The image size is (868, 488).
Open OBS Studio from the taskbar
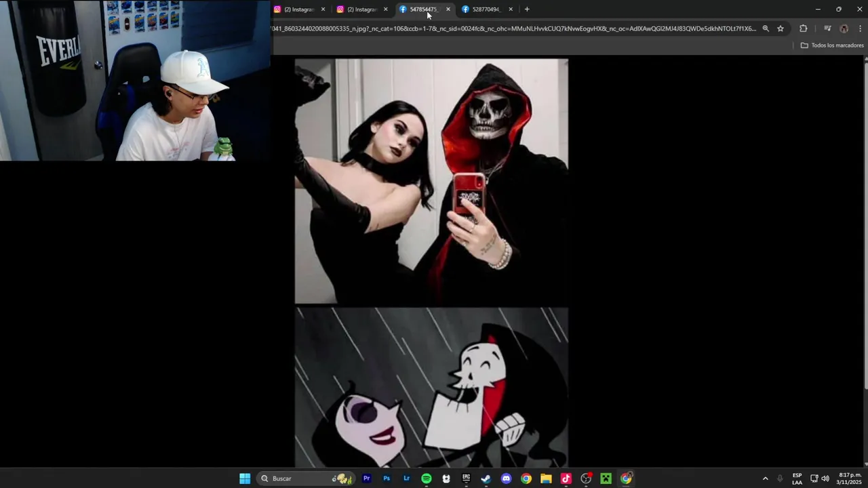pos(586,479)
